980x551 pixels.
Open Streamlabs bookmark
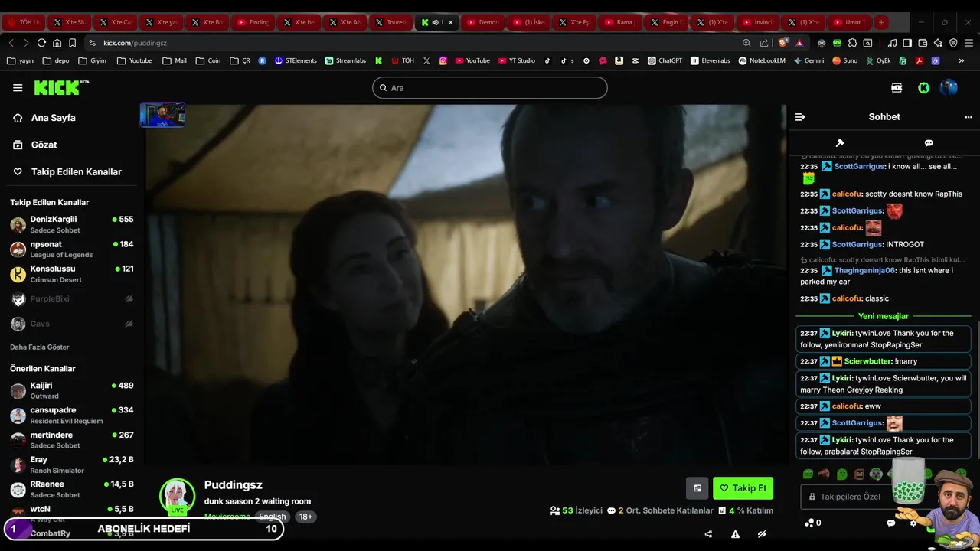345,60
